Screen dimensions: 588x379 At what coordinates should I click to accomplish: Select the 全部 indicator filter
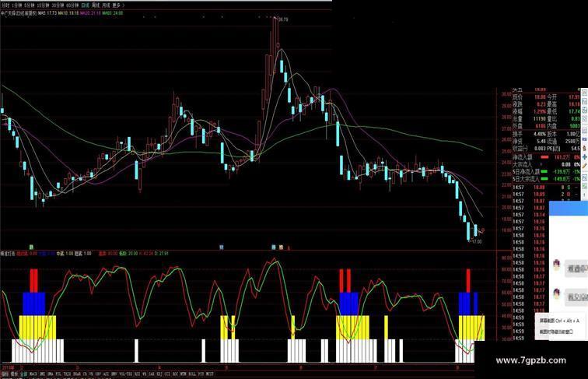tap(23, 374)
